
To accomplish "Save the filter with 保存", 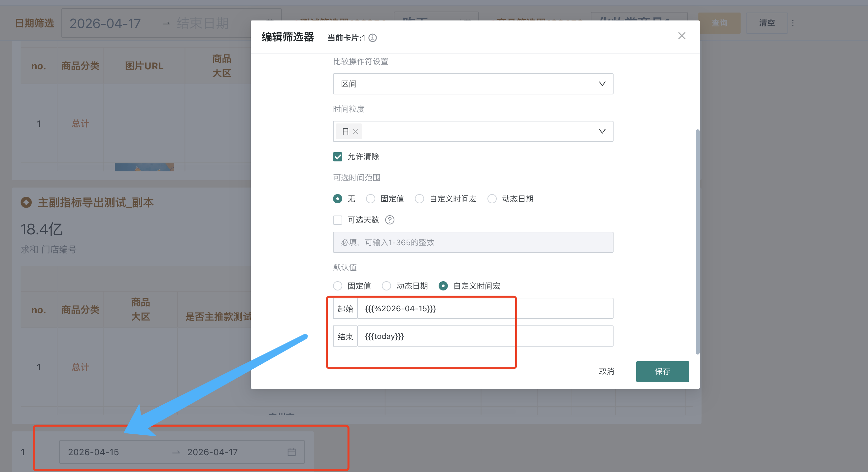I will tap(662, 372).
